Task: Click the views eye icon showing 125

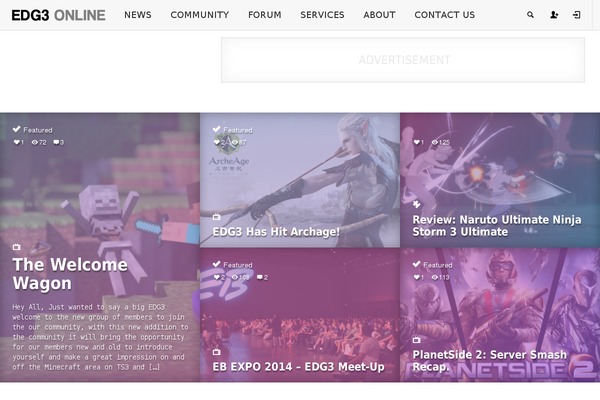Action: coord(435,142)
